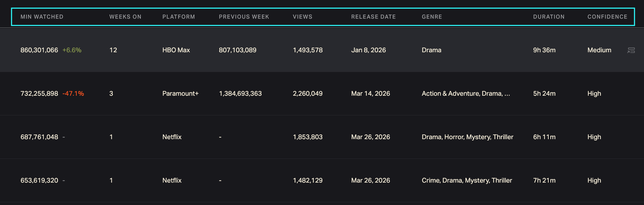Click the DURATION column header
The height and width of the screenshot is (205, 644).
pyautogui.click(x=549, y=17)
